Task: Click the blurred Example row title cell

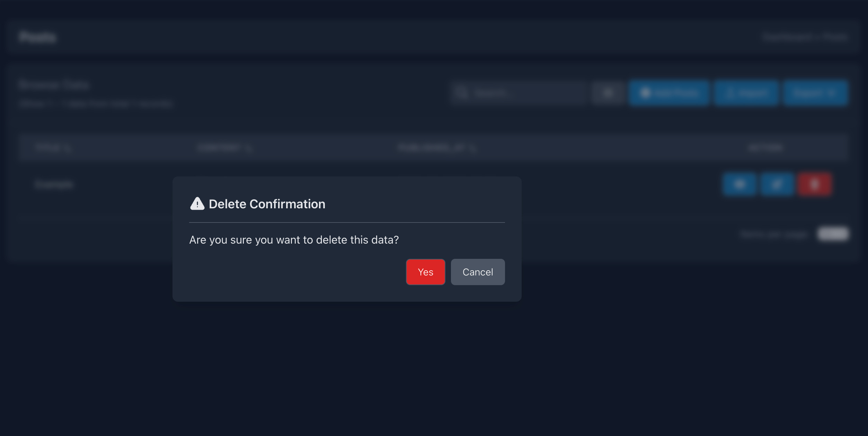Action: pyautogui.click(x=54, y=184)
